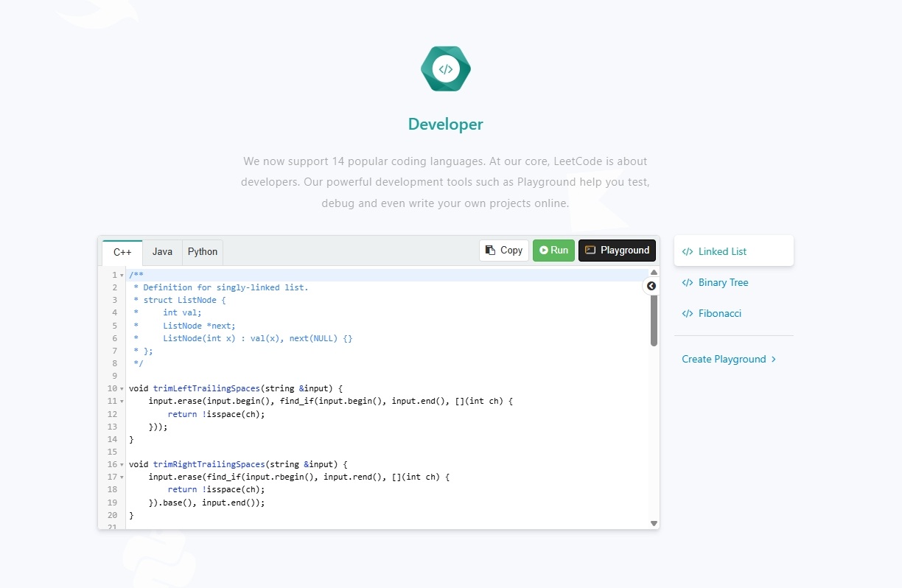Click the play icon in Run button
Image resolution: width=902 pixels, height=588 pixels.
543,251
